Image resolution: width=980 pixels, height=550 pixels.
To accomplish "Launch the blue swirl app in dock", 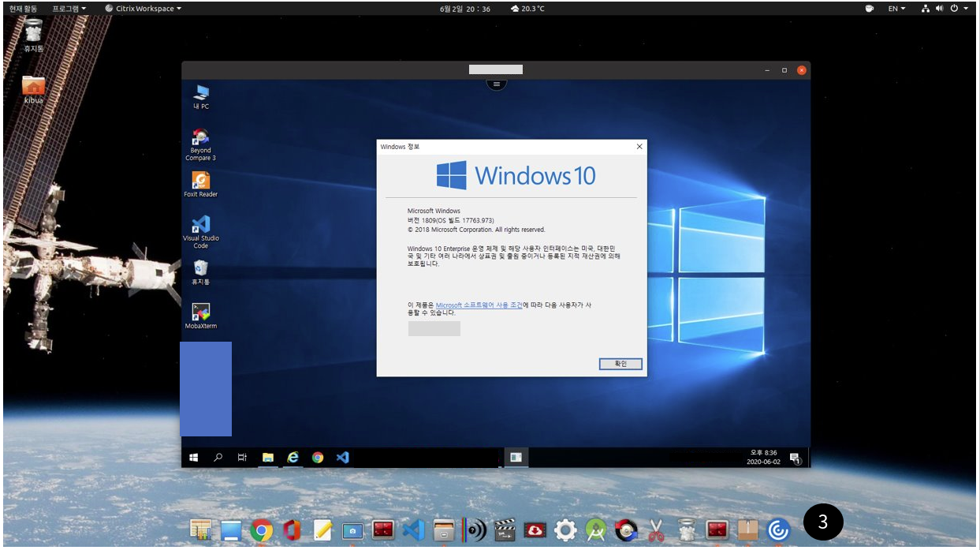I will (x=778, y=530).
